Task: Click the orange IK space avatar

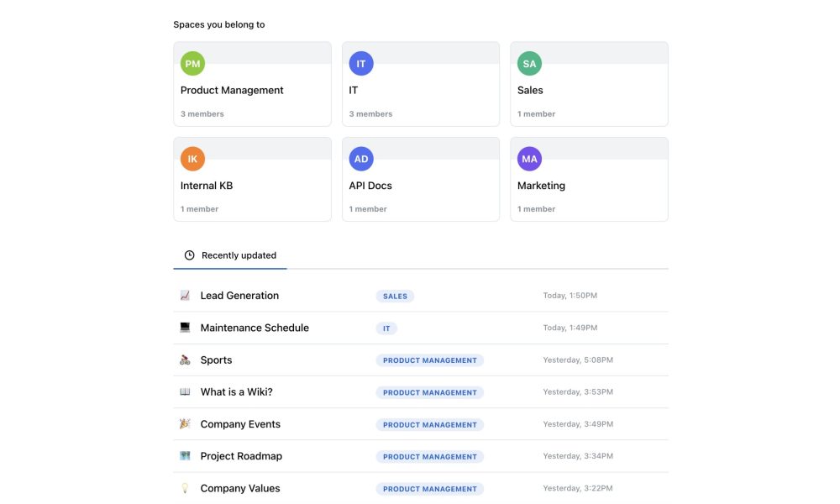Action: (x=192, y=159)
